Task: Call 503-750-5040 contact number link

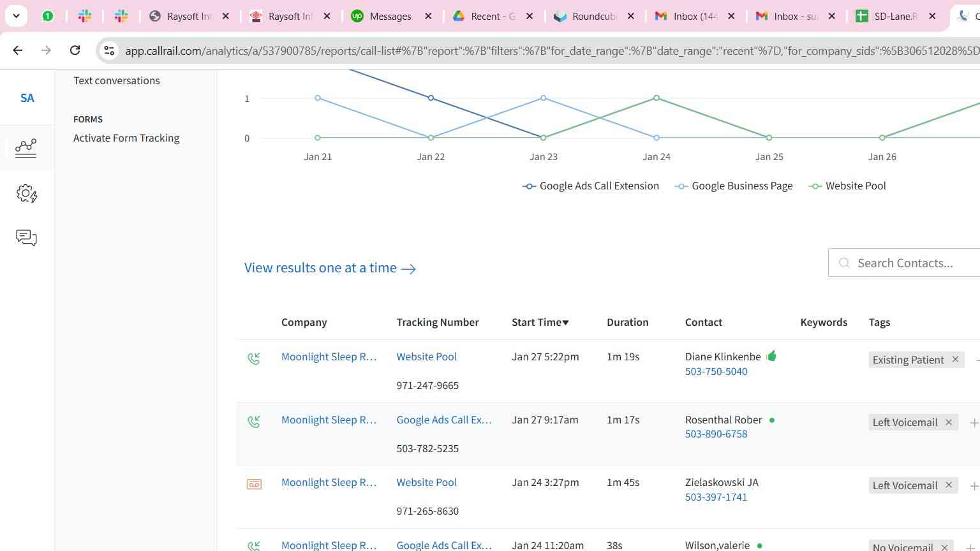Action: pos(716,371)
